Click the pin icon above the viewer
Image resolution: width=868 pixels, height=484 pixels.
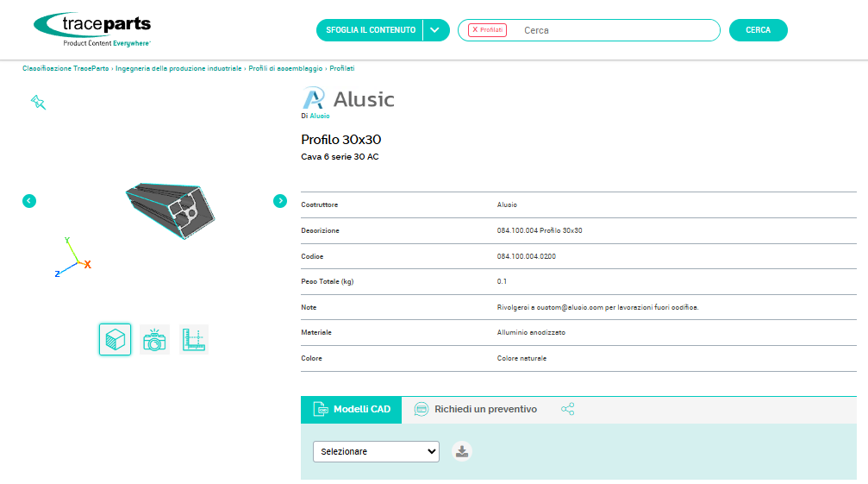38,102
